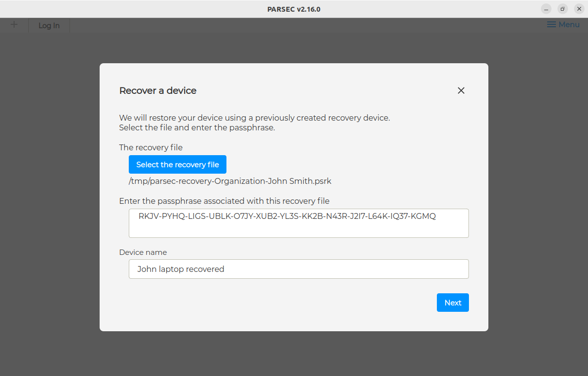Open the hamburger Menu icon
This screenshot has width=588, height=376.
552,25
